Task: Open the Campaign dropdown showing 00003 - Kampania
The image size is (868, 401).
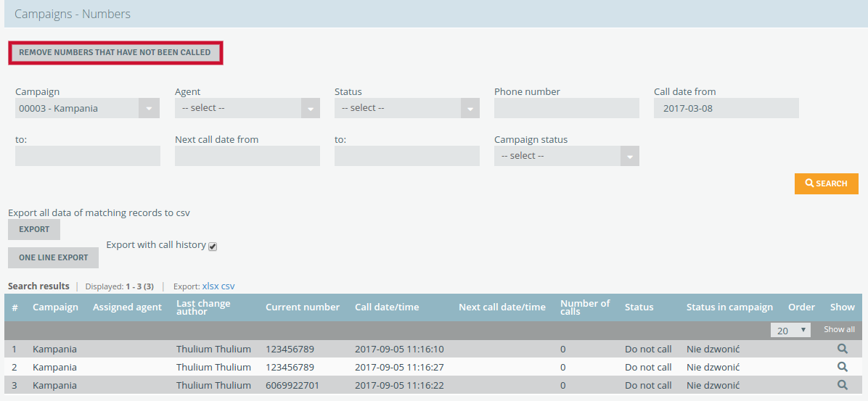Action: pyautogui.click(x=88, y=109)
